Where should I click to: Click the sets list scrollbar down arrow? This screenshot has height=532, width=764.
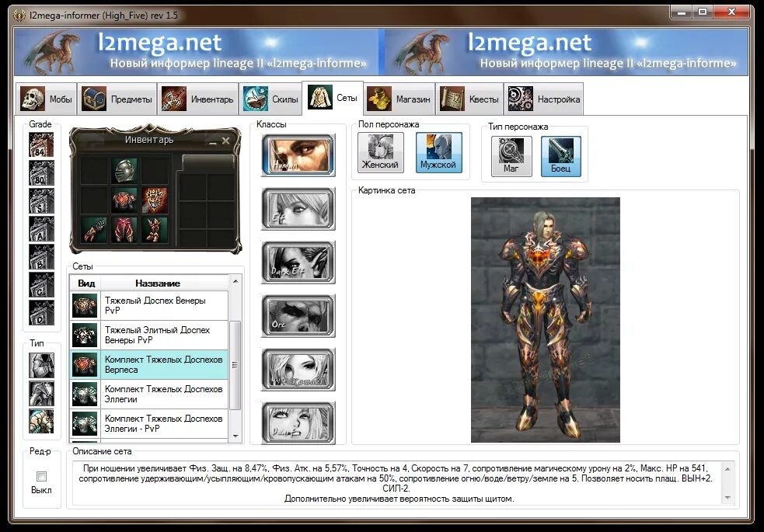pyautogui.click(x=235, y=436)
